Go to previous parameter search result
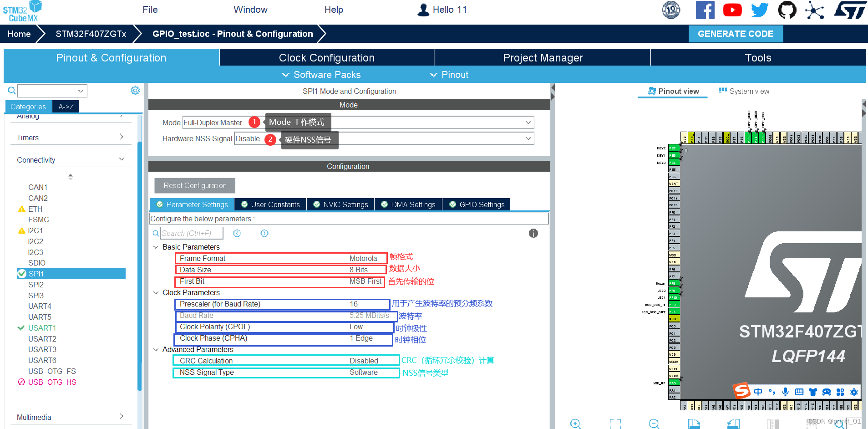The image size is (868, 429). click(x=237, y=233)
